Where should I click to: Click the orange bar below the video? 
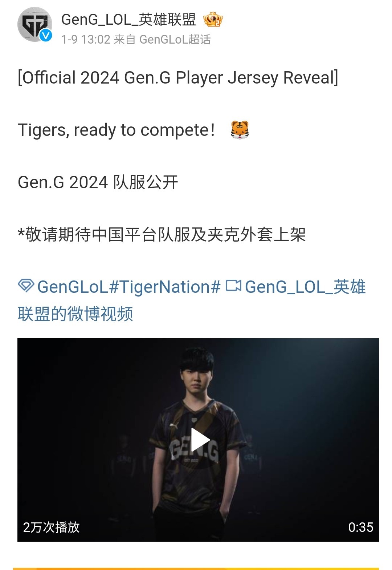pos(196,569)
